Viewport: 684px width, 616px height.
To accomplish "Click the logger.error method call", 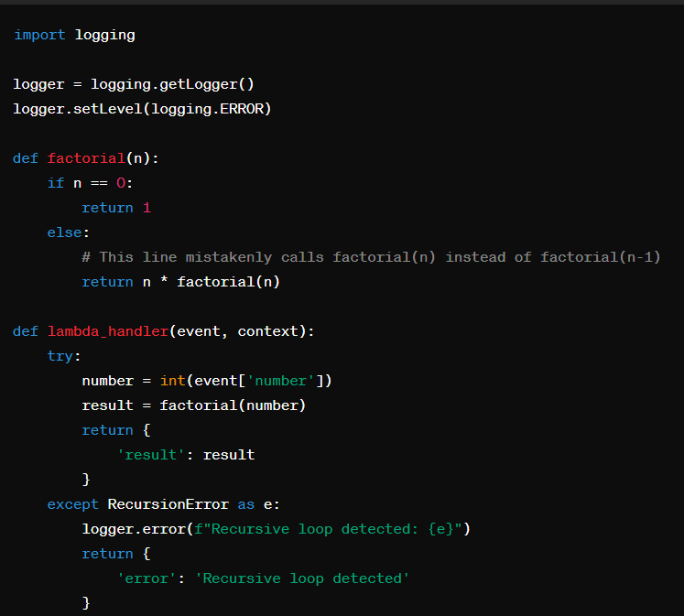I will [134, 529].
